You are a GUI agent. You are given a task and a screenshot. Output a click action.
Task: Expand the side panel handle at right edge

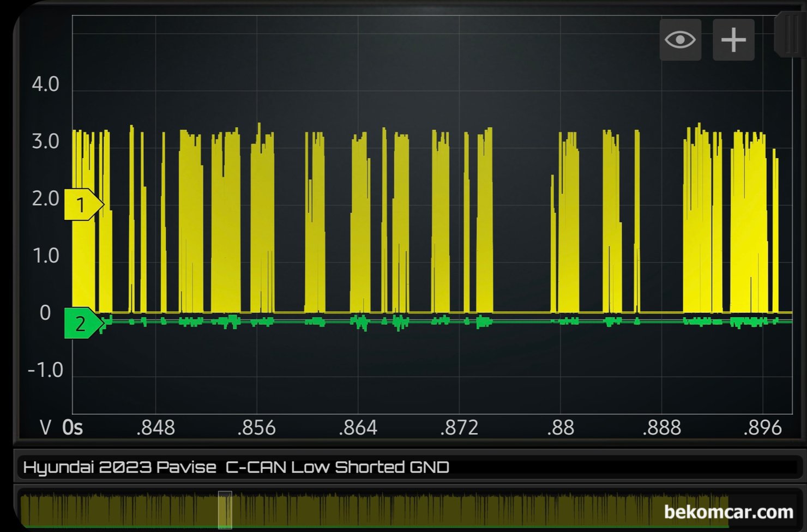[x=790, y=35]
